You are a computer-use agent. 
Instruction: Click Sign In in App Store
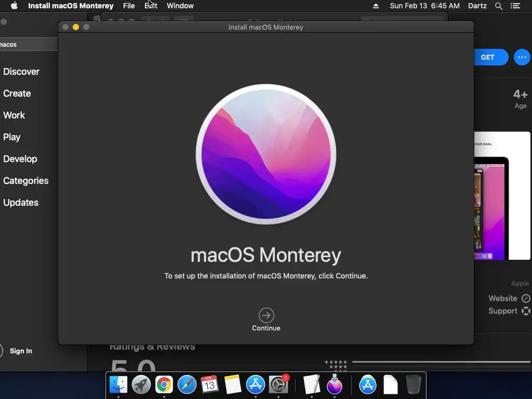(x=21, y=351)
